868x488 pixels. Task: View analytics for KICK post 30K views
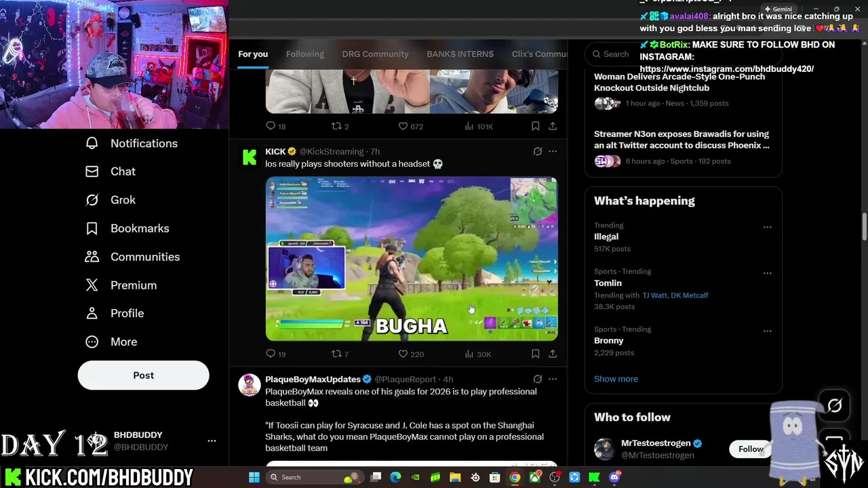477,354
